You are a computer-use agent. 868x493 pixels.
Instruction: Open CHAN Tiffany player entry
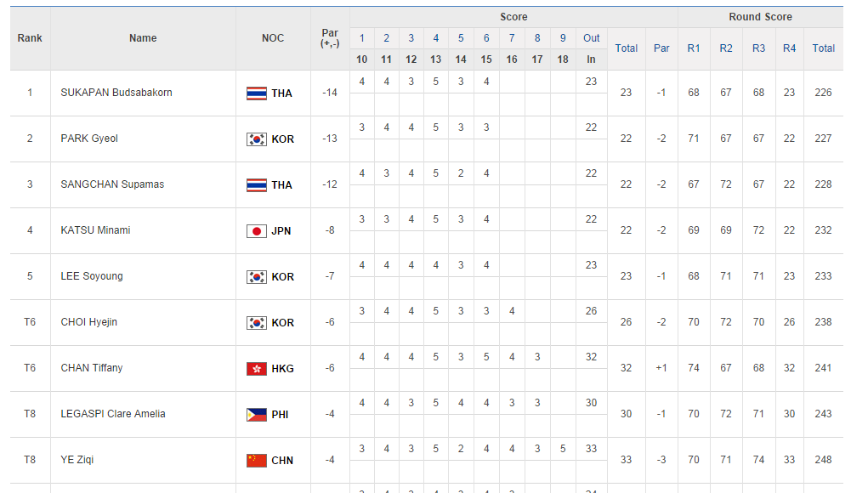coord(92,368)
